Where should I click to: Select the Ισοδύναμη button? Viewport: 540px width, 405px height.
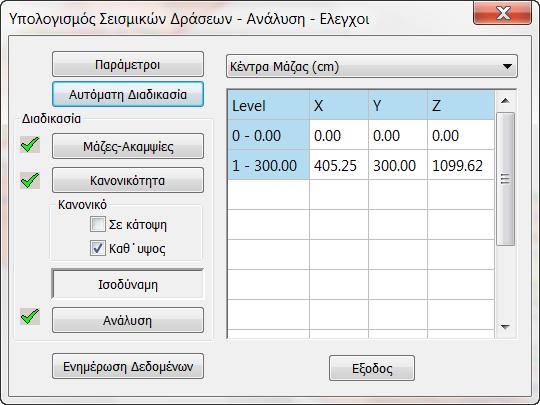(x=128, y=284)
